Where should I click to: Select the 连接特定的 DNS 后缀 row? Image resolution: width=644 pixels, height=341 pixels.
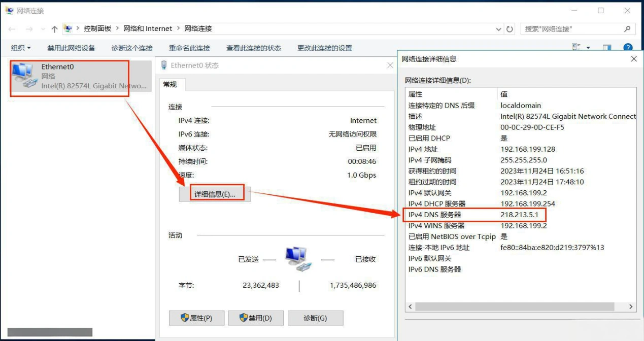coord(521,106)
